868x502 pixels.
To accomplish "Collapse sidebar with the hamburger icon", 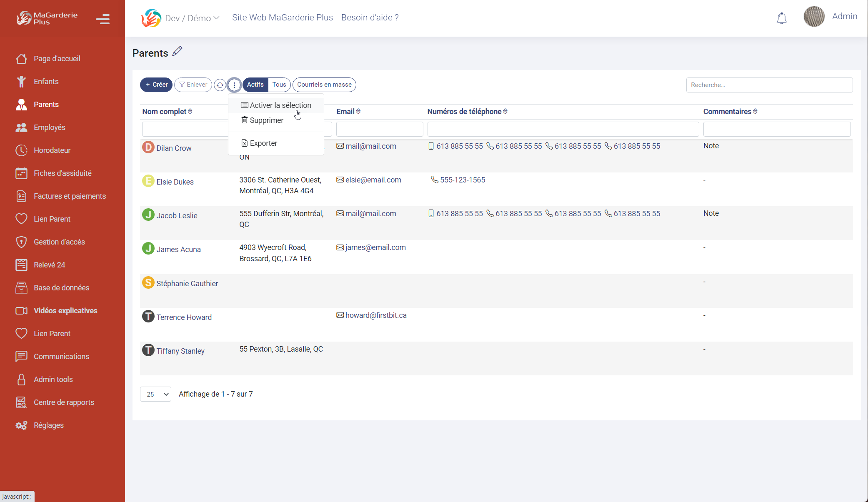I will point(103,19).
